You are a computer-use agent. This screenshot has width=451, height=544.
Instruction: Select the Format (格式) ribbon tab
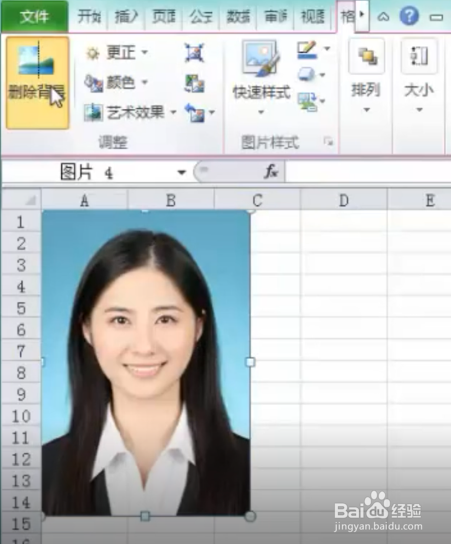(346, 17)
